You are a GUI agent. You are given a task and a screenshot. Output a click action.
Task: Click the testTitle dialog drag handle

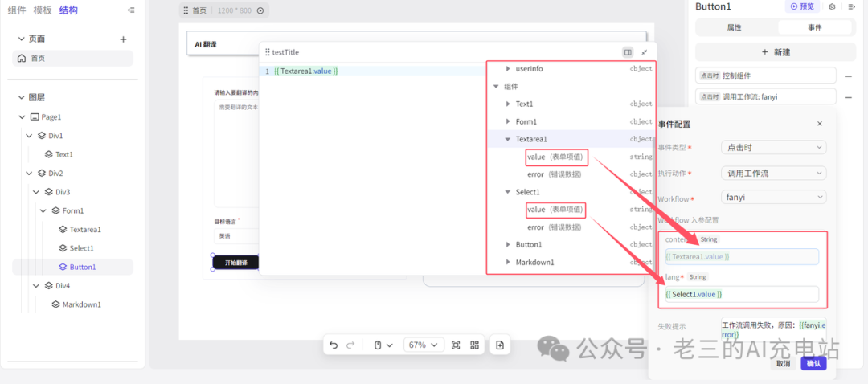268,52
